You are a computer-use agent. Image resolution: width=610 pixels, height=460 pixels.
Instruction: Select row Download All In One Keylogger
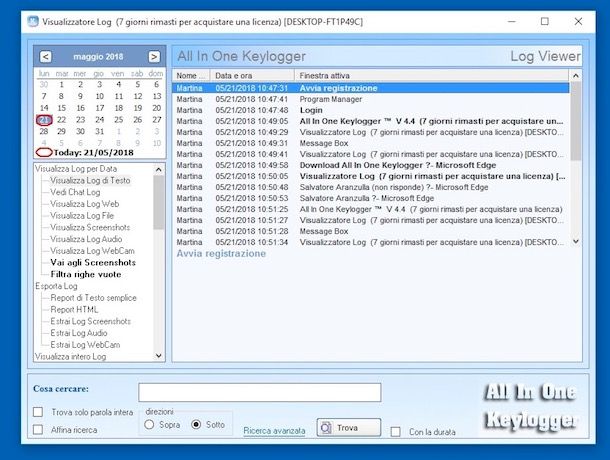click(371, 165)
